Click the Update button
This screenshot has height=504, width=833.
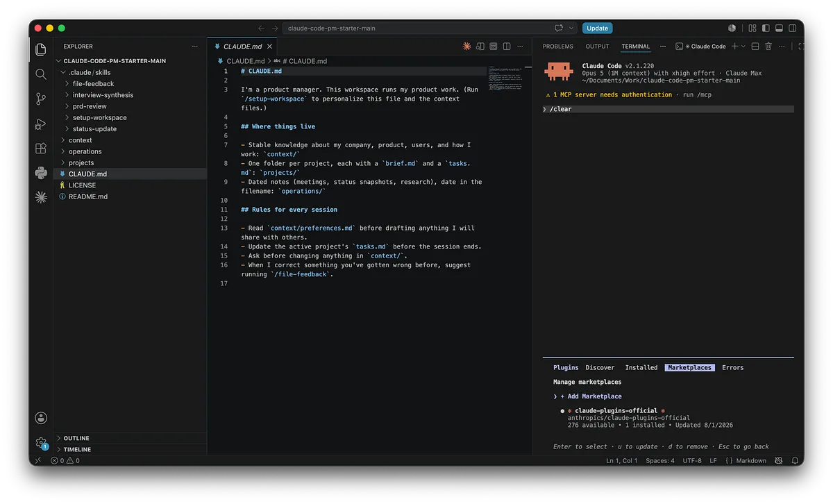pyautogui.click(x=598, y=28)
